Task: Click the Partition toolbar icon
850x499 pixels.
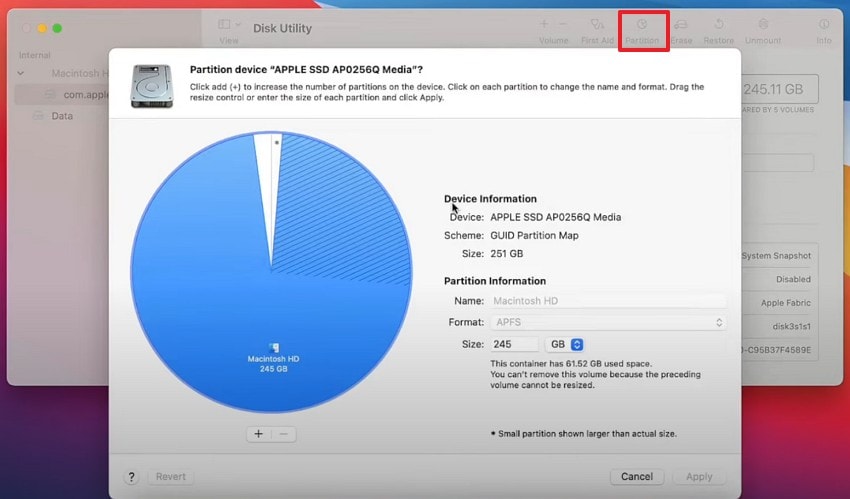Action: coord(642,24)
